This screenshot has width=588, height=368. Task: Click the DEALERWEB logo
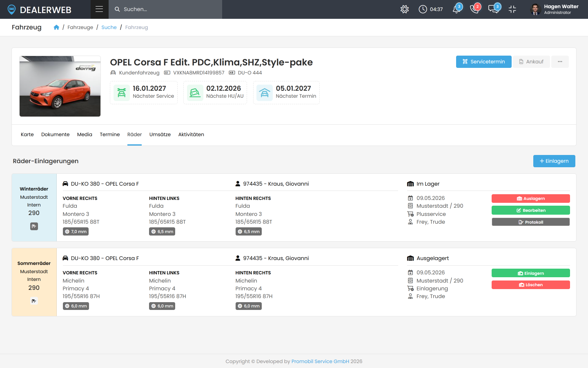(39, 9)
